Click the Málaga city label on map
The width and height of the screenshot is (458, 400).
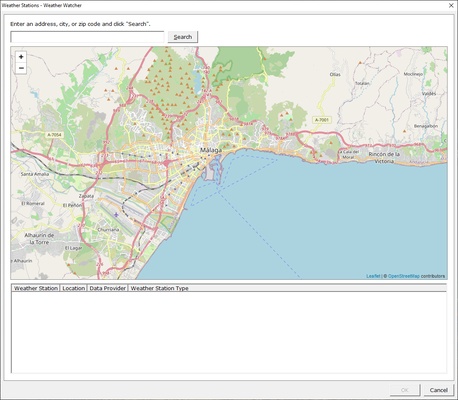coord(211,150)
